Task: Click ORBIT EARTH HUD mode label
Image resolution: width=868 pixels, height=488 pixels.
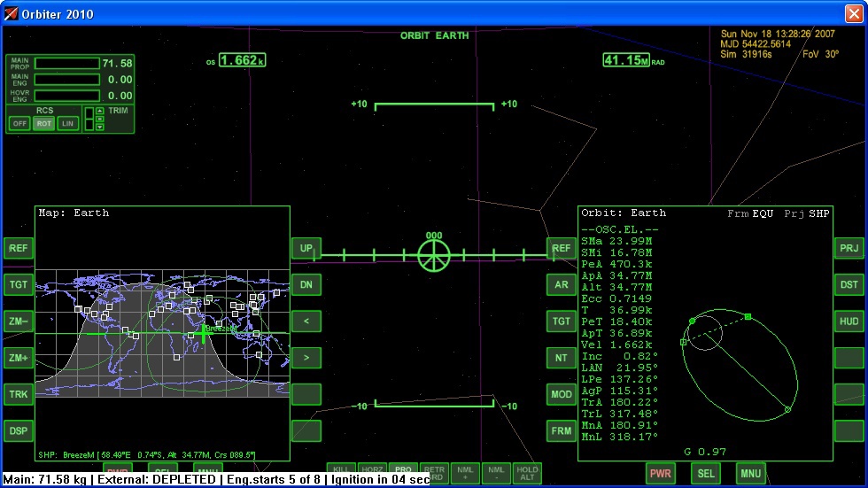Action: 435,35
